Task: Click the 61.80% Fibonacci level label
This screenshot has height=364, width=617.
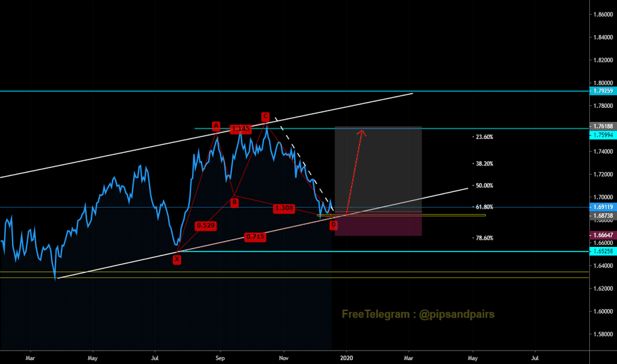Action: 485,207
